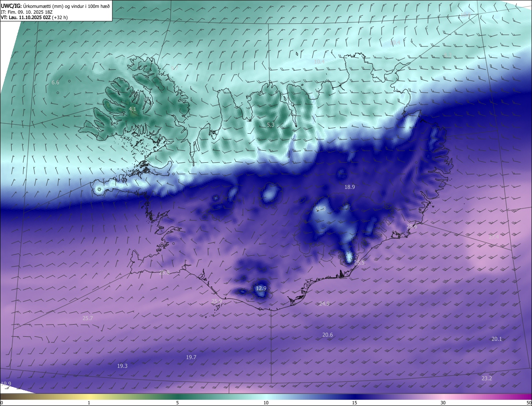Screen dimensions: 532x406
Task: Click the color scale tick label '50'
Action: [529, 403]
